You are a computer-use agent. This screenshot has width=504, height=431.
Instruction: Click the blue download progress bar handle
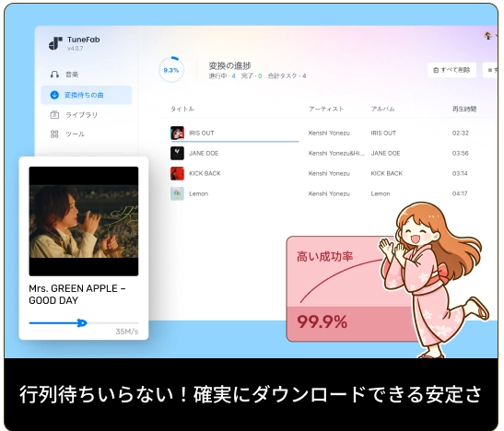click(82, 322)
